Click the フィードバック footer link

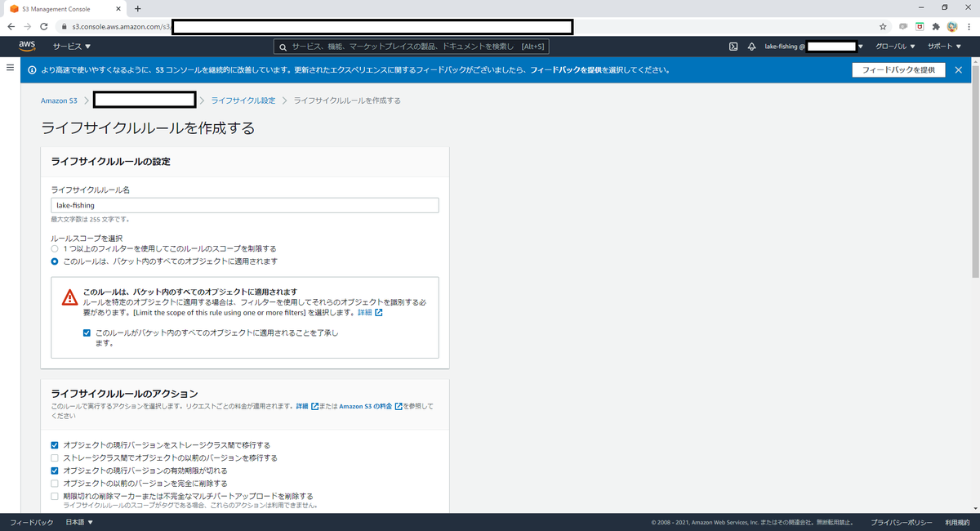31,522
